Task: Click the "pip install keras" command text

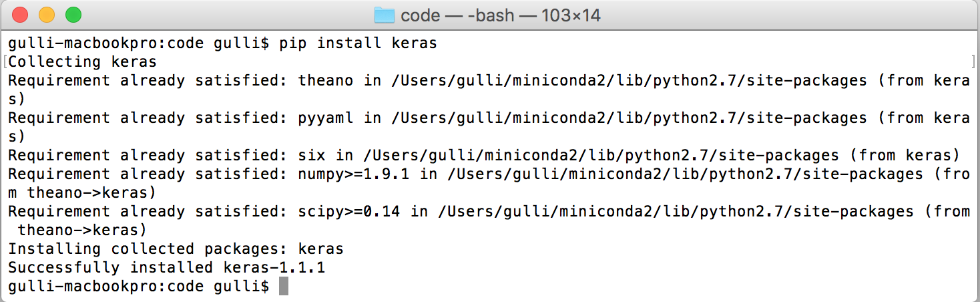Action: [358, 44]
